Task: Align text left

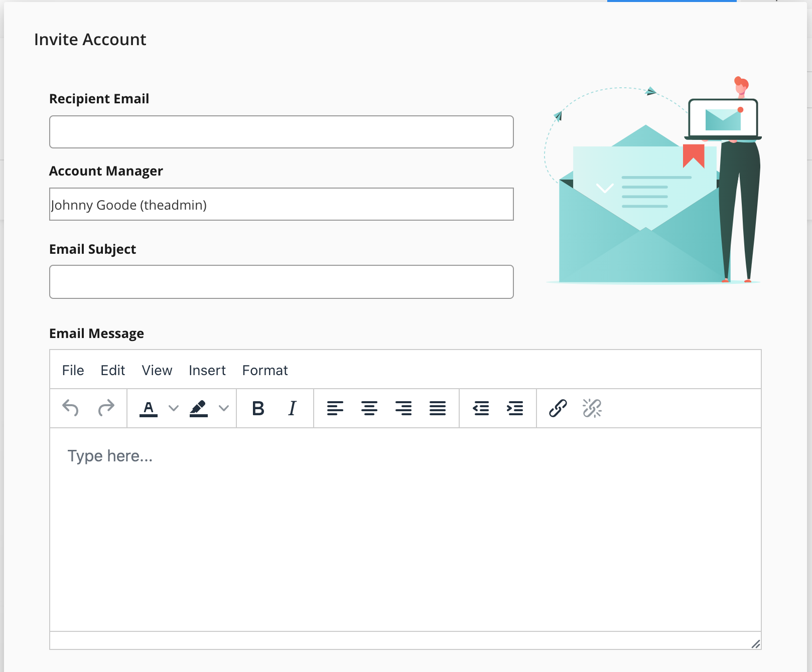Action: coord(335,408)
